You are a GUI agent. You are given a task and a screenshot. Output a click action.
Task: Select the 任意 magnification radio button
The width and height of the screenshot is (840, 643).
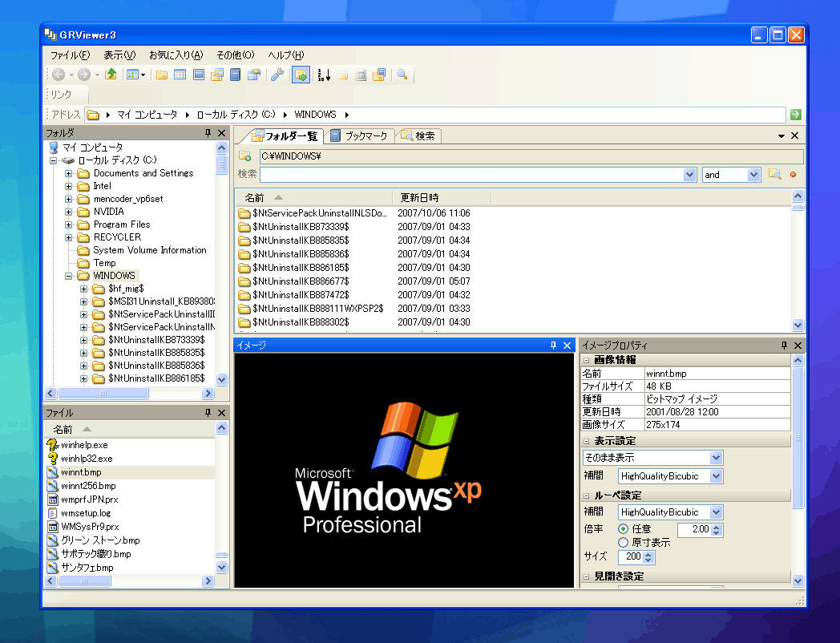[623, 529]
